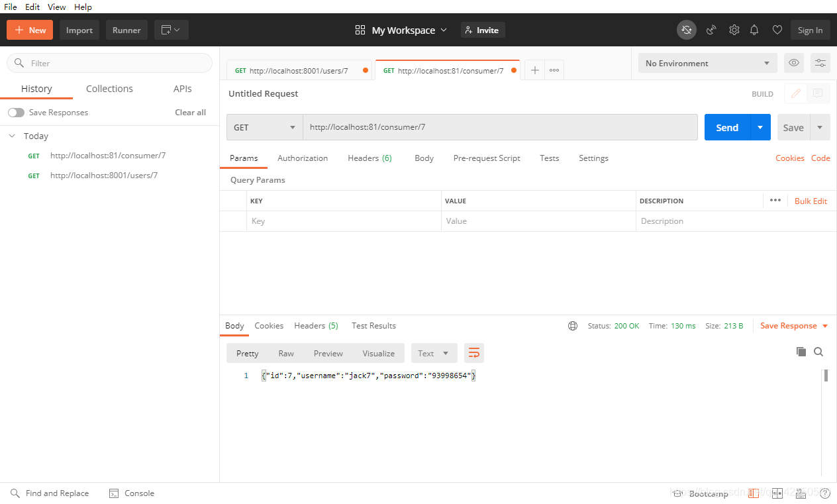The image size is (837, 504).
Task: Select Raw response view
Action: click(x=286, y=353)
